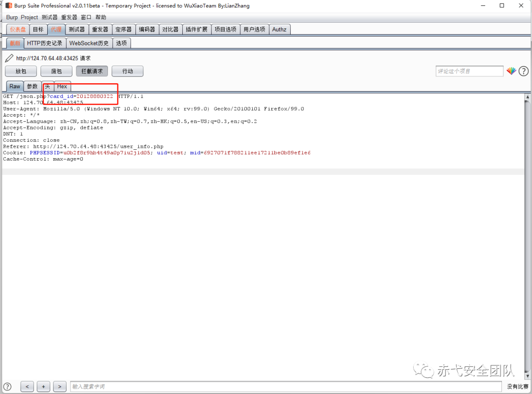The height and width of the screenshot is (394, 532).
Task: Click the scrollbar up arrow of request editor
Action: click(x=528, y=97)
